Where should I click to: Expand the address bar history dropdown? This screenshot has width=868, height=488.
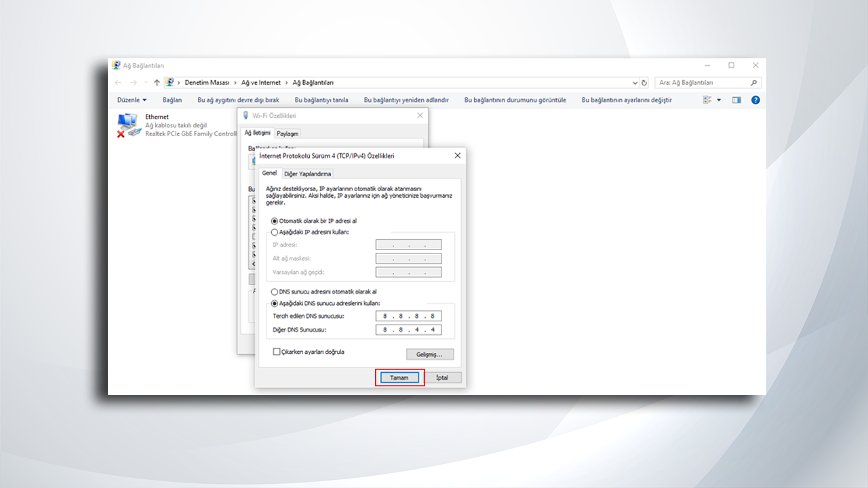coord(635,83)
